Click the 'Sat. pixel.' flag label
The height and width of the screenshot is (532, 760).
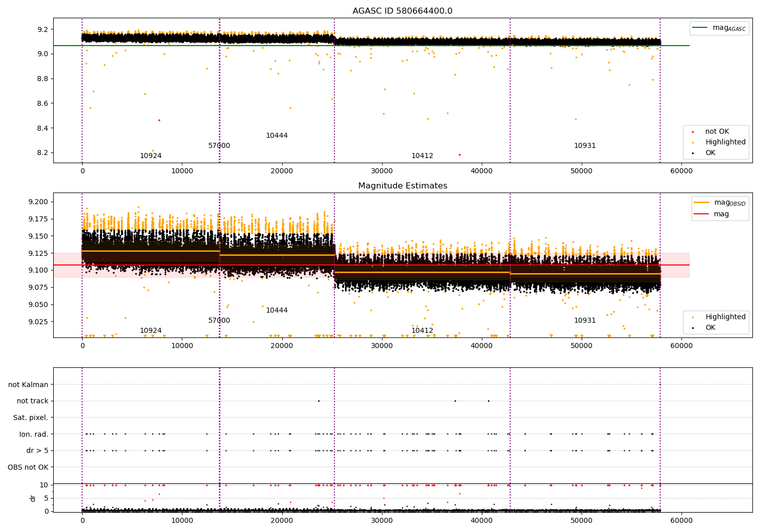[31, 418]
